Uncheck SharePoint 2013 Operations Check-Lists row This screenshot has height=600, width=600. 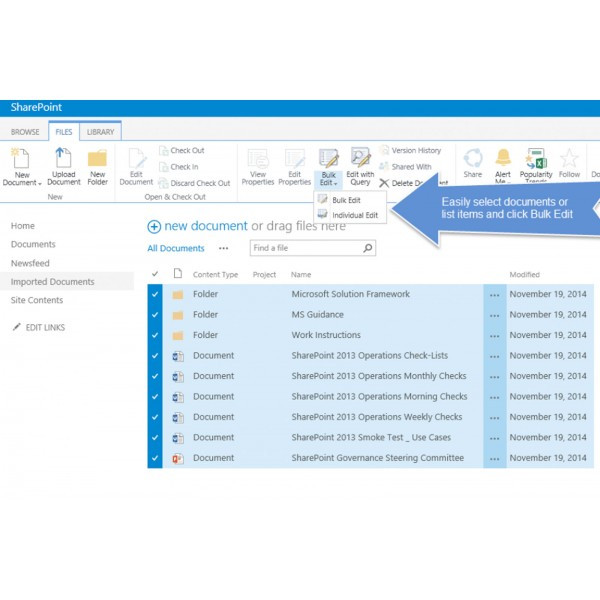(x=155, y=356)
